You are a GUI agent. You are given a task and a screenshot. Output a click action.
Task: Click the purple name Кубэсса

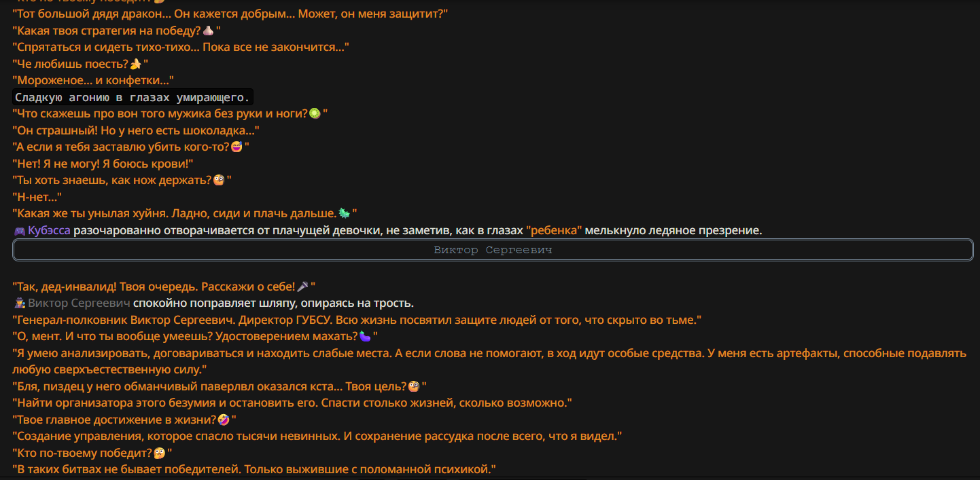[x=49, y=230]
